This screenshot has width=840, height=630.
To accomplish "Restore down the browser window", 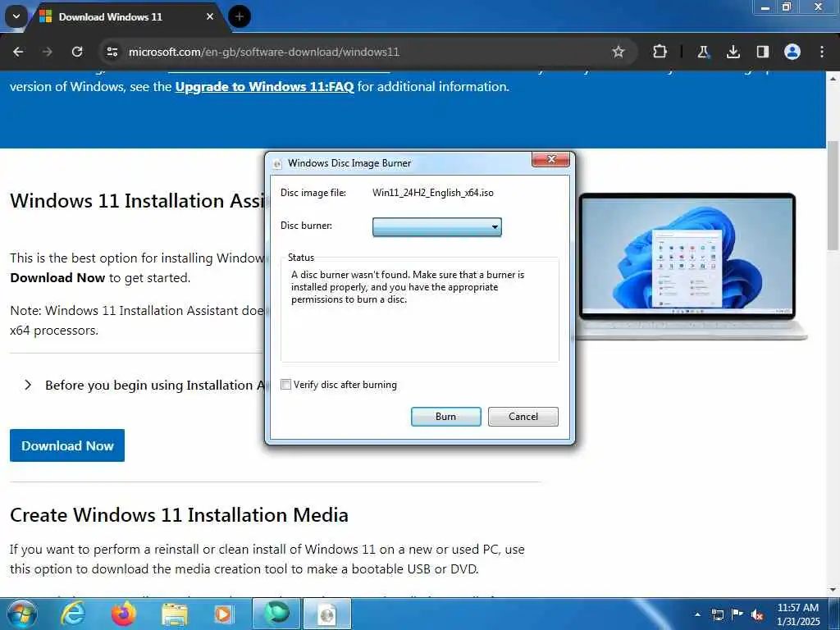I will 787,7.
